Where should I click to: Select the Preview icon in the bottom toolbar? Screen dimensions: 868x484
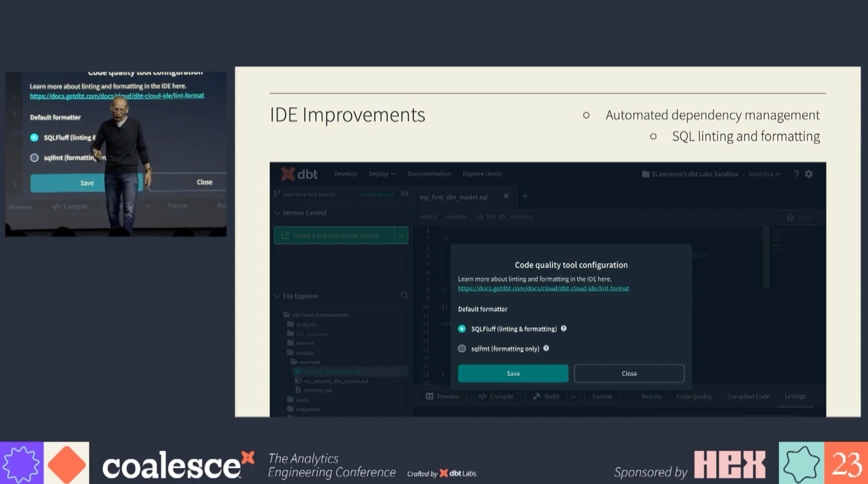(x=431, y=396)
